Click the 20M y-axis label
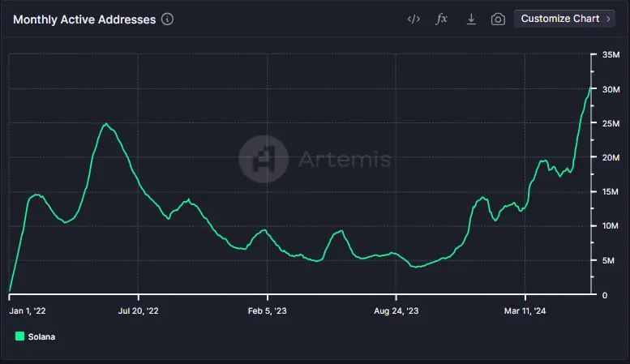The width and height of the screenshot is (630, 364). 610,157
